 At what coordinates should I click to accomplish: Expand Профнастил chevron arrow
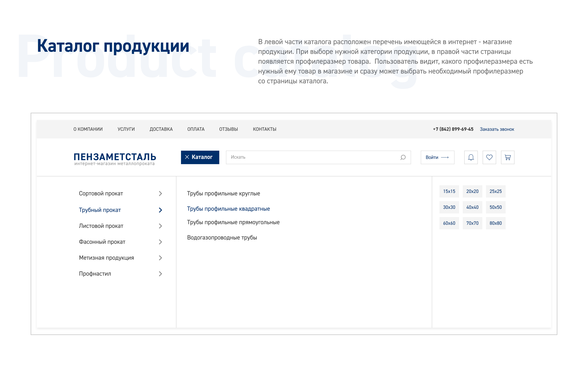click(x=160, y=274)
